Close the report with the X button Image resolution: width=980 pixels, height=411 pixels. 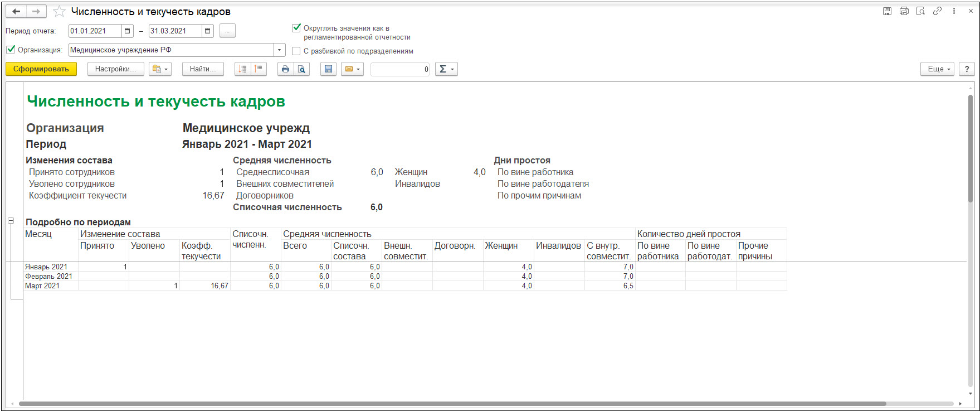(x=970, y=11)
